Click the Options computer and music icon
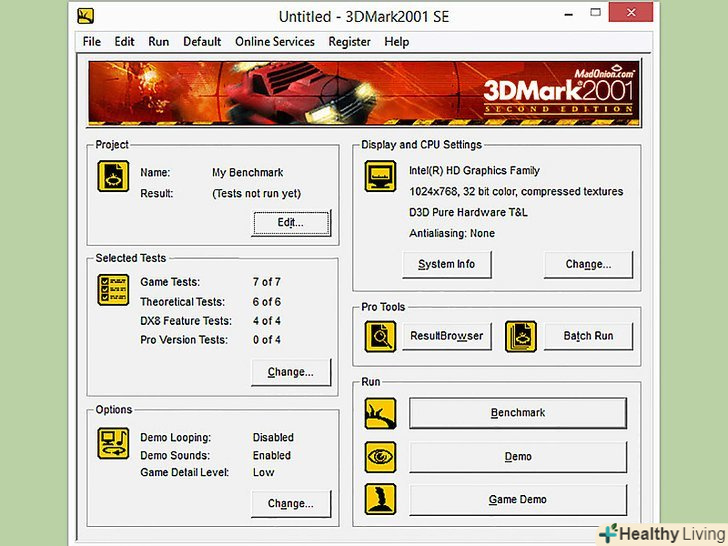 112,443
